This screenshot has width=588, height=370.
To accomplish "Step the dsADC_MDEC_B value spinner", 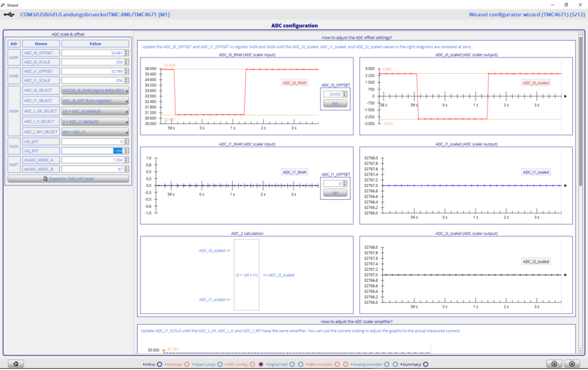I will (126, 170).
